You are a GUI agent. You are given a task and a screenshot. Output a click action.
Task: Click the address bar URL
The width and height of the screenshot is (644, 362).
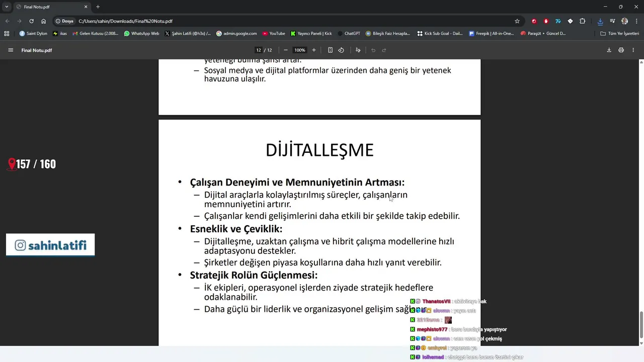tap(125, 21)
